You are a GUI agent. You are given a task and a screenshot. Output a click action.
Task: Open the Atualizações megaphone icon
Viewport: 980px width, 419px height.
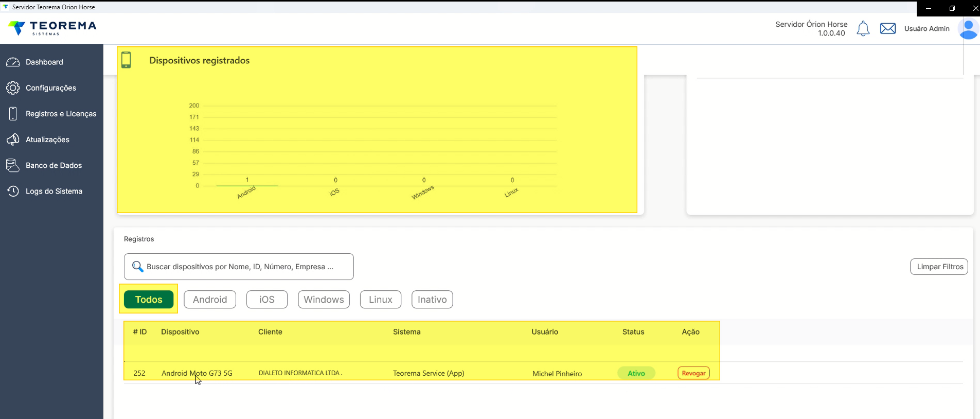point(13,139)
